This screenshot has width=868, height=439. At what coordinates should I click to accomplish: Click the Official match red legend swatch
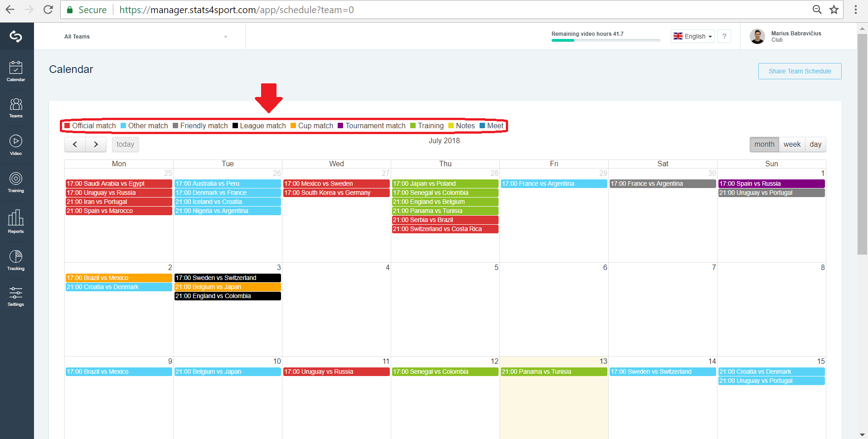(68, 126)
